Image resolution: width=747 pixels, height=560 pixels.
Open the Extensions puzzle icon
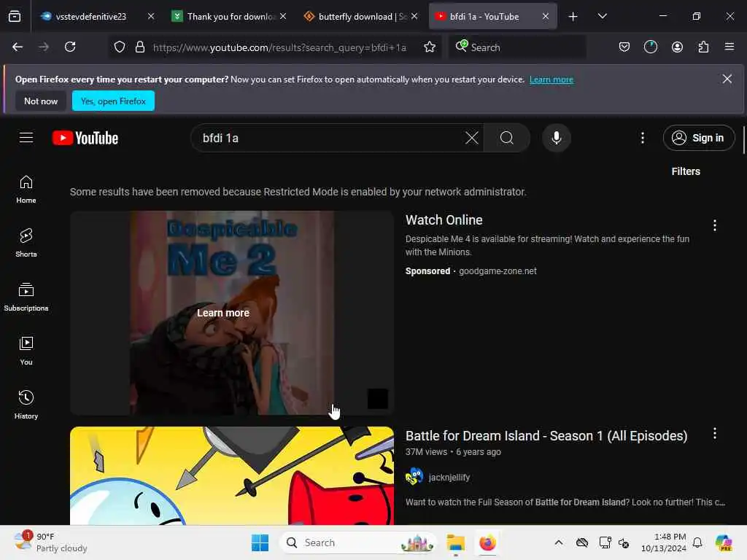click(703, 47)
